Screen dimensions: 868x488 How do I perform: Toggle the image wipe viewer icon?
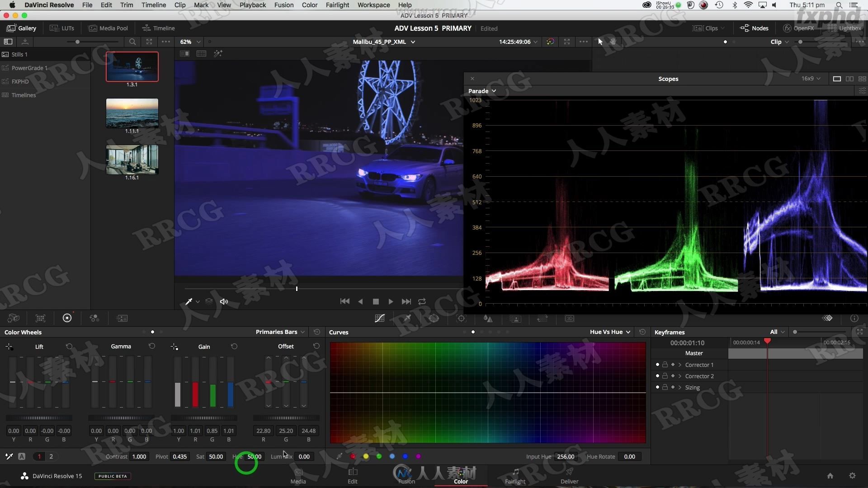point(184,53)
